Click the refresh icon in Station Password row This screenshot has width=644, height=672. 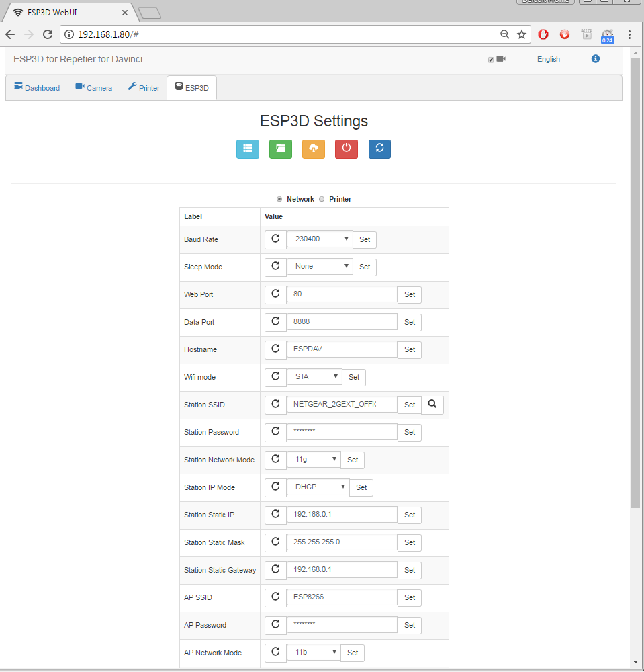tap(275, 432)
